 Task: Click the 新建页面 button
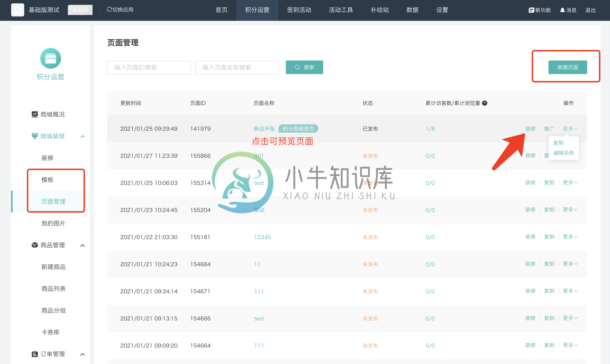point(568,67)
